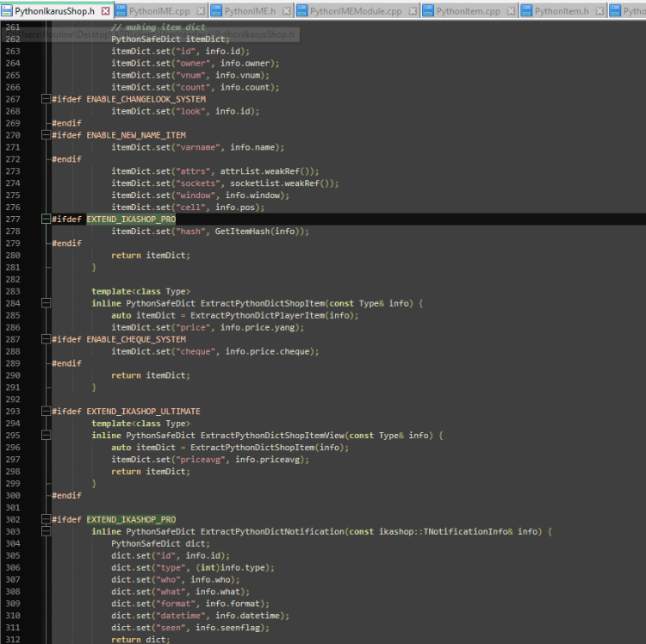Click "template<class Type>" on line 283

[141, 291]
